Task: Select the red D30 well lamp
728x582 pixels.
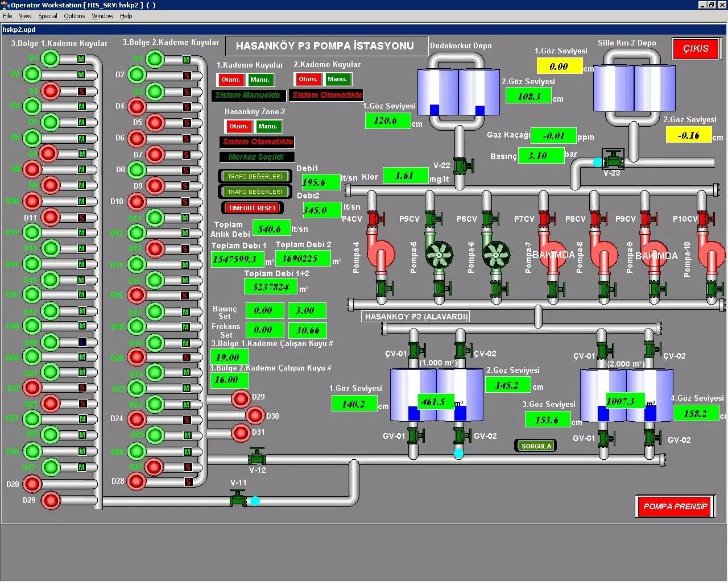Action: (x=255, y=416)
